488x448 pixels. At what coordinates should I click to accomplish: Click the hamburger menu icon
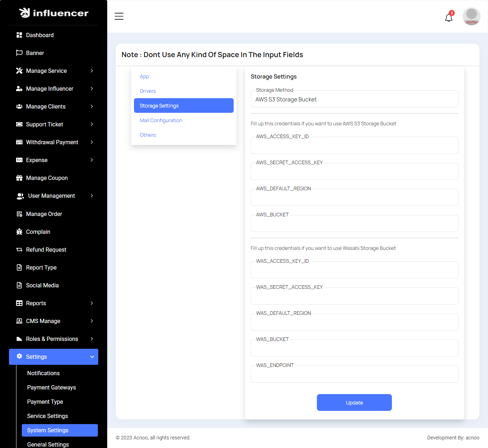[x=119, y=16]
